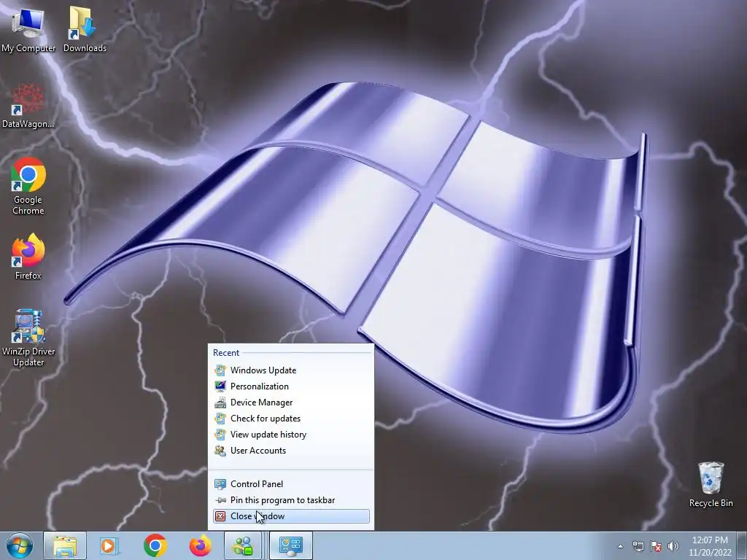The height and width of the screenshot is (560, 747).
Task: Open Device Manager from the jump list
Action: click(291, 402)
